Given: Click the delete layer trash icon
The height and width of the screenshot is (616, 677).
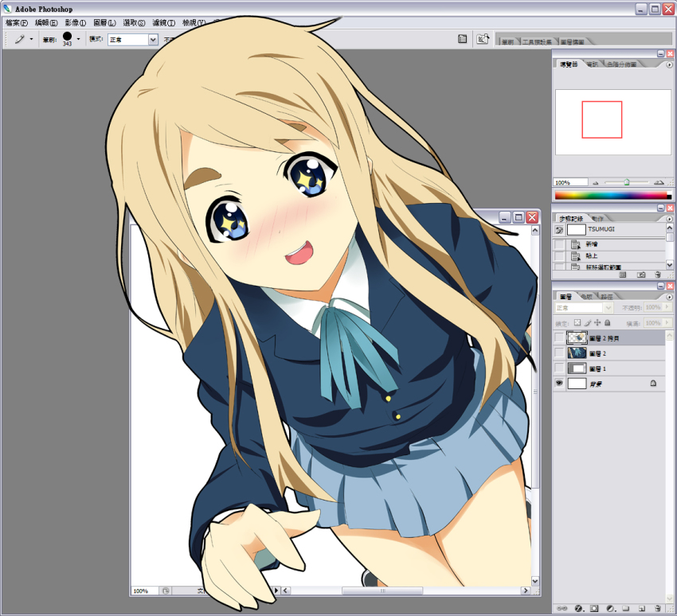Looking at the screenshot, I should pyautogui.click(x=658, y=608).
